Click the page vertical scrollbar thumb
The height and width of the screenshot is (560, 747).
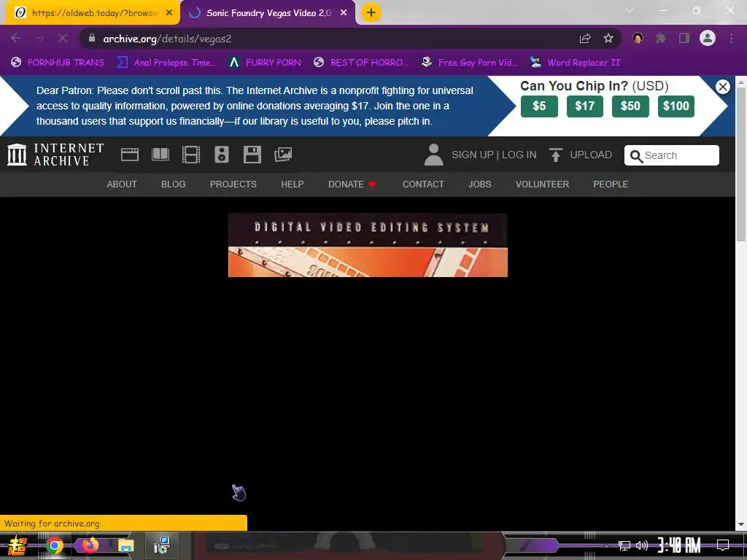pyautogui.click(x=741, y=164)
